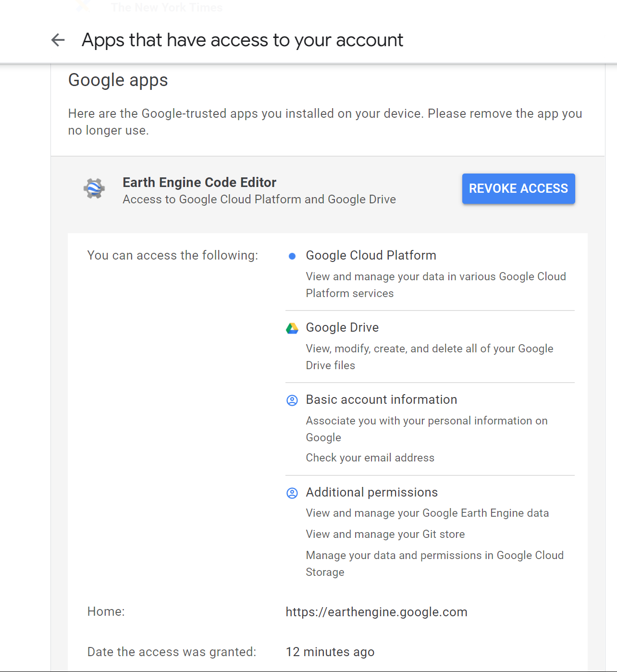Click the faded New York Times entry

(167, 7)
